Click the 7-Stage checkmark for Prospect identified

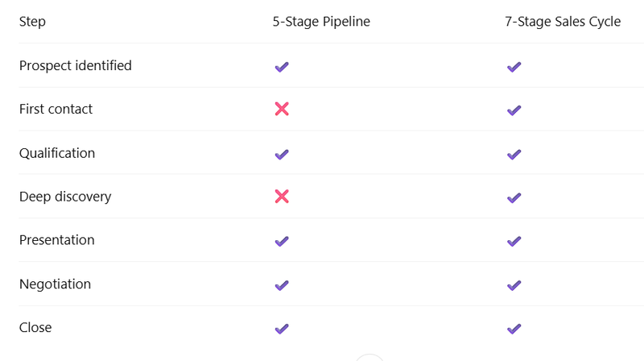[514, 67]
